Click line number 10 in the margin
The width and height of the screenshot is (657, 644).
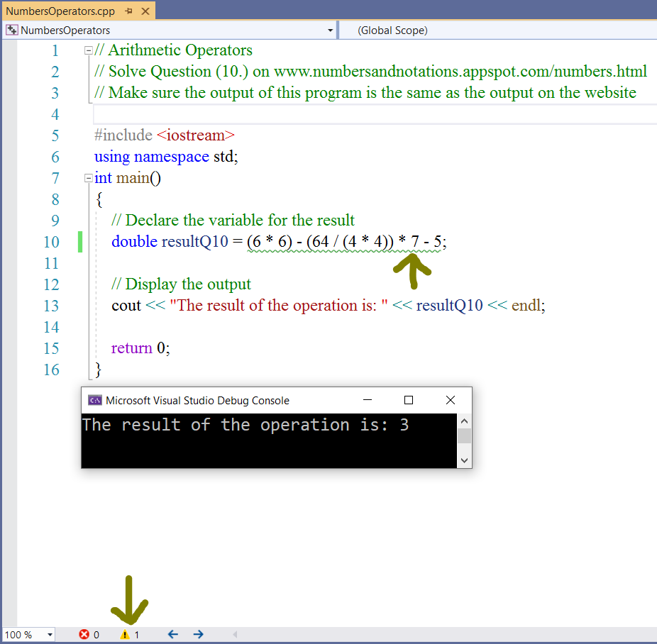(x=52, y=242)
